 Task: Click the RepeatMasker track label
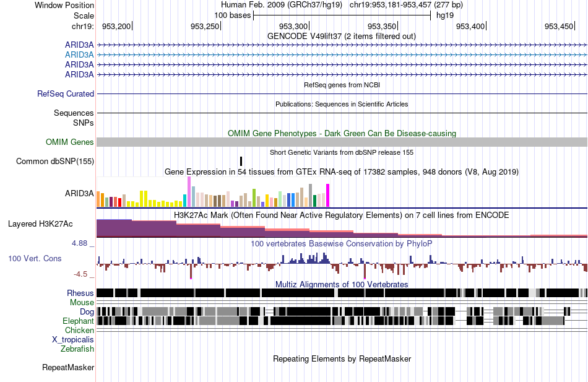coord(68,368)
